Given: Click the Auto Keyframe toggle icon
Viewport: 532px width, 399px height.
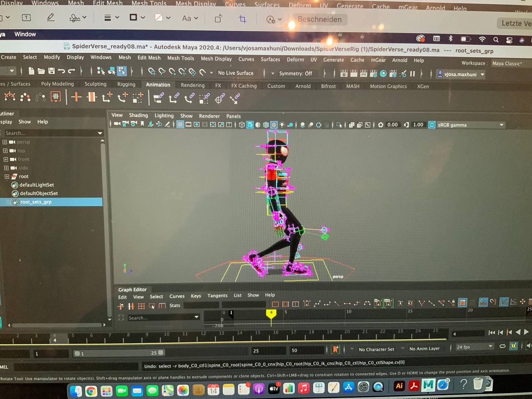Looking at the screenshot, I should point(513,345).
